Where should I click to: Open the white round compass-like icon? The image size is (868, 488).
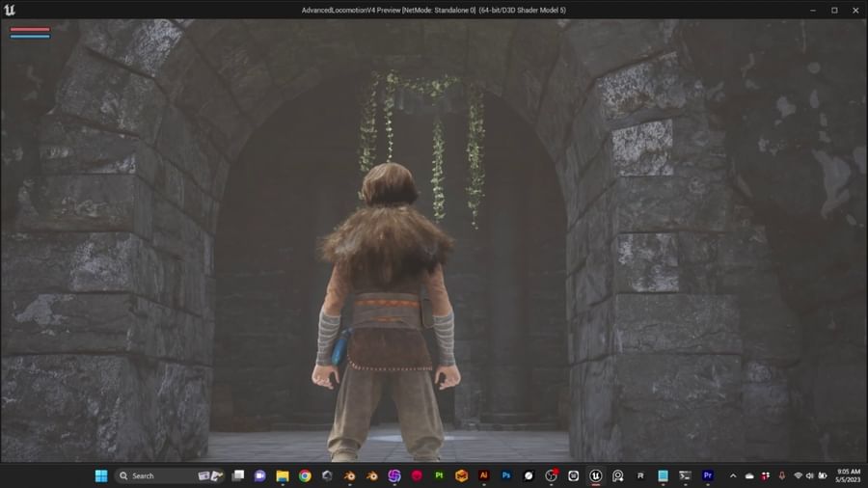(529, 475)
